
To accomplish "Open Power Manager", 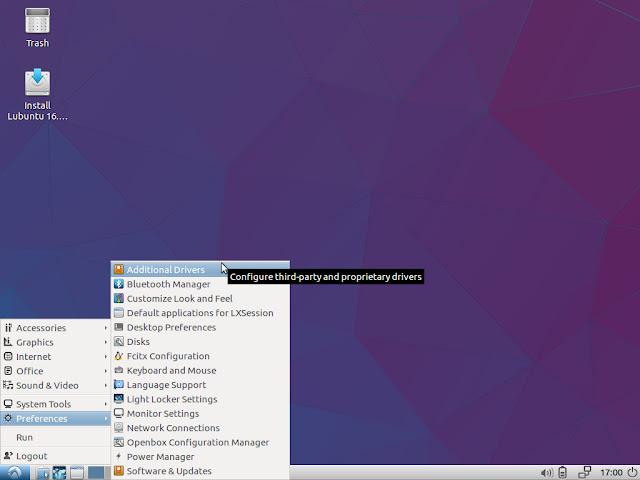I will pos(200,457).
